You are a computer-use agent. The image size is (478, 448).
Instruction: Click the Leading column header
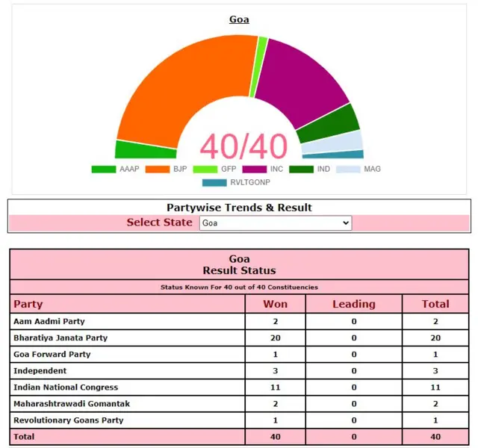pos(353,304)
